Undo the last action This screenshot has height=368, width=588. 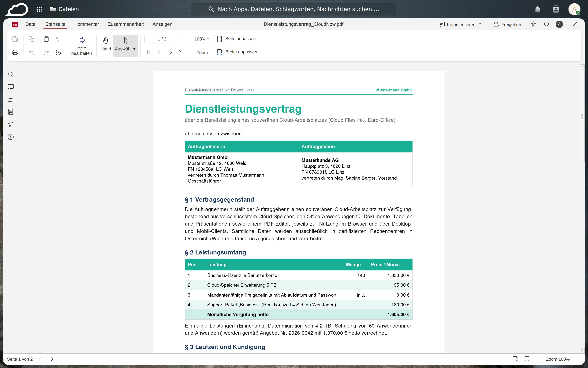coord(32,52)
